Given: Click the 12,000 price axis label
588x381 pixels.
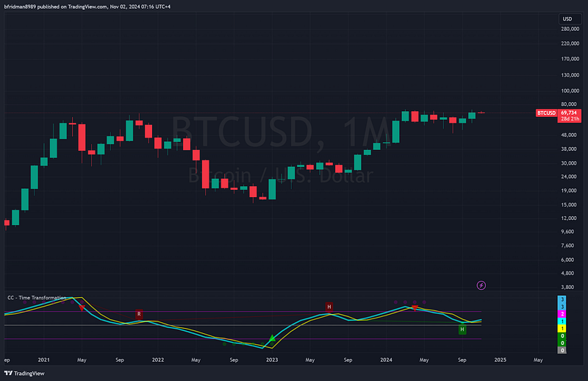Looking at the screenshot, I should click(570, 218).
